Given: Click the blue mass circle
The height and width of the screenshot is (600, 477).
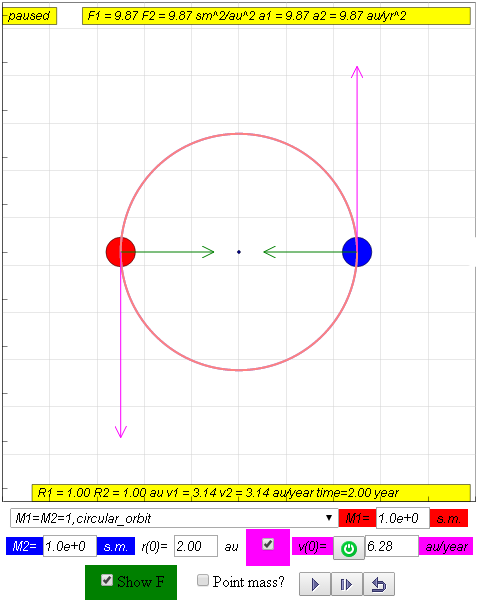Looking at the screenshot, I should 357,252.
